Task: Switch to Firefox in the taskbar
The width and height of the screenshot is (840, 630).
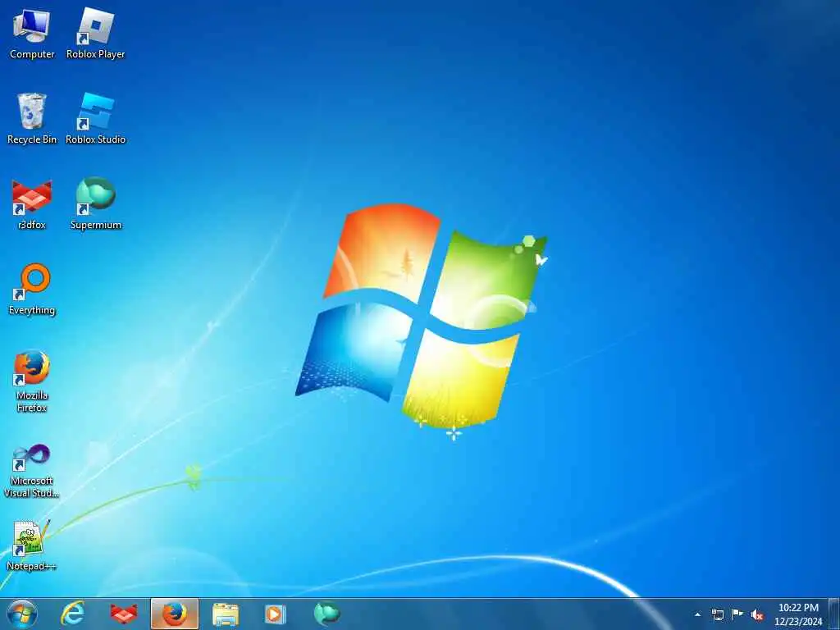Action: coord(175,614)
